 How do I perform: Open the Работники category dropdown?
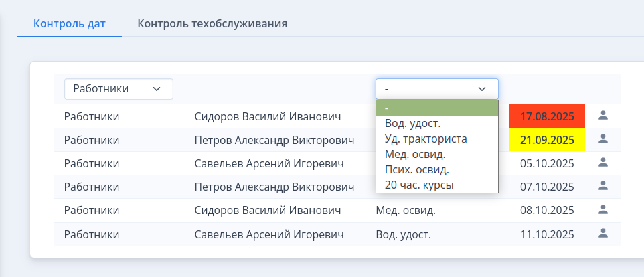(x=118, y=88)
